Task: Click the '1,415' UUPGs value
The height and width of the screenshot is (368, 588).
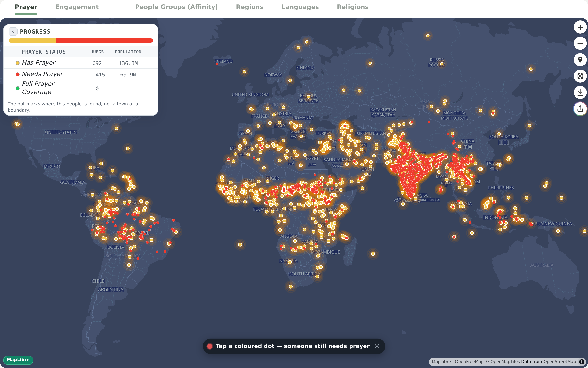Action: point(97,75)
